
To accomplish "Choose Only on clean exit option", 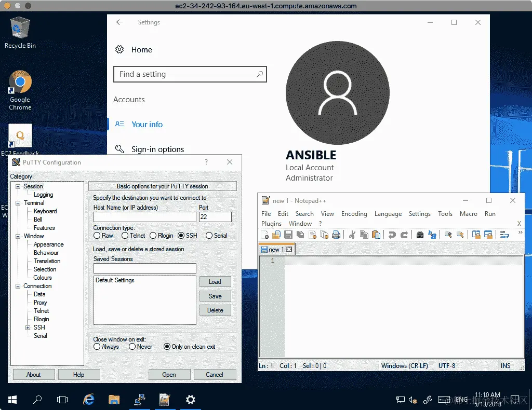I will point(167,347).
